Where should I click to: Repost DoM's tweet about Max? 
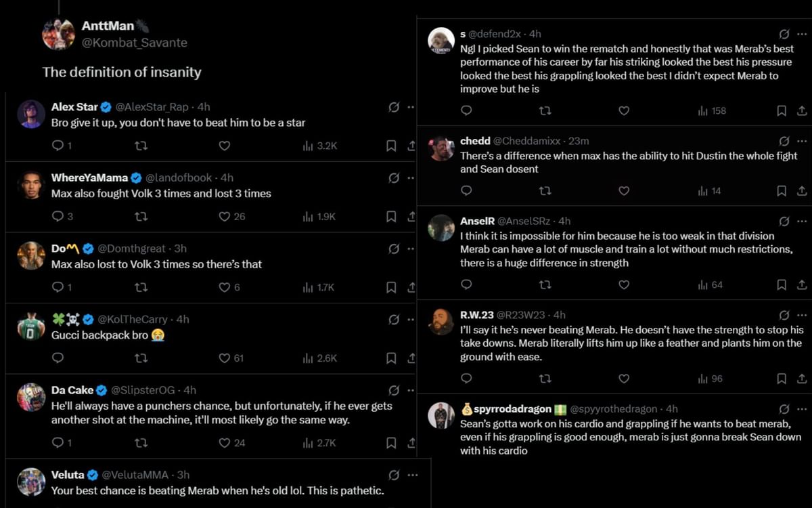(141, 287)
